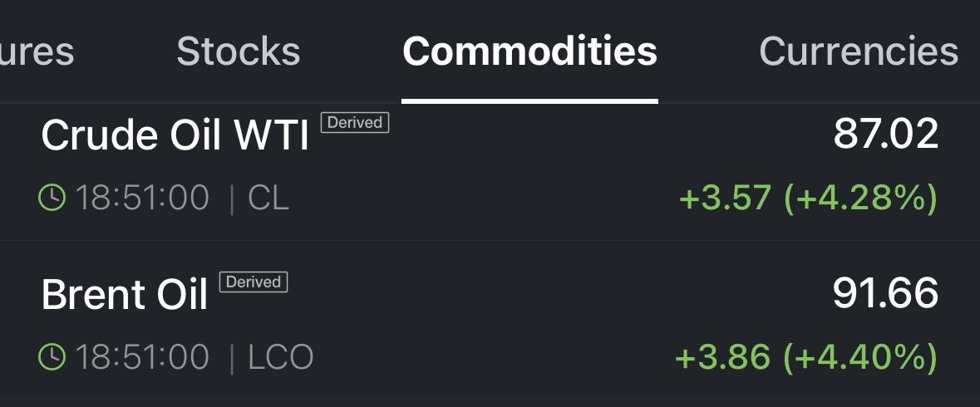980x407 pixels.
Task: Click the white underline beneath Commodities tab
Action: (529, 101)
